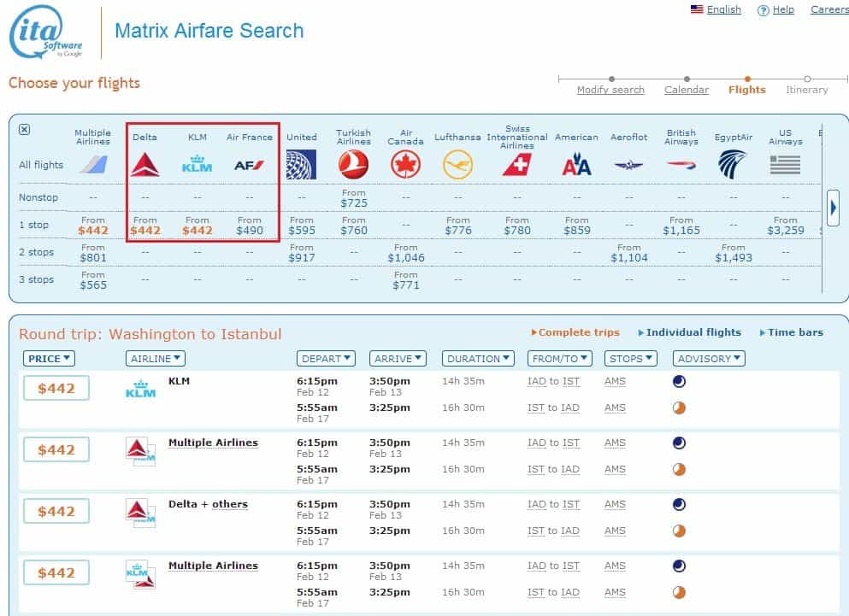
Task: Open the DURATION filter dropdown
Action: 478,358
